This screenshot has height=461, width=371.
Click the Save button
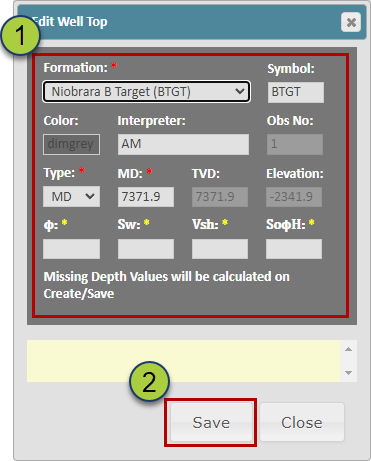tap(211, 422)
